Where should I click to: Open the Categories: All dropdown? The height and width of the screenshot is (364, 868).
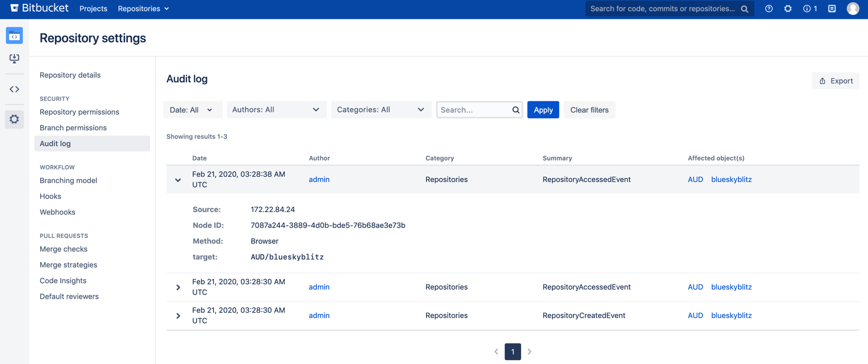pos(381,110)
